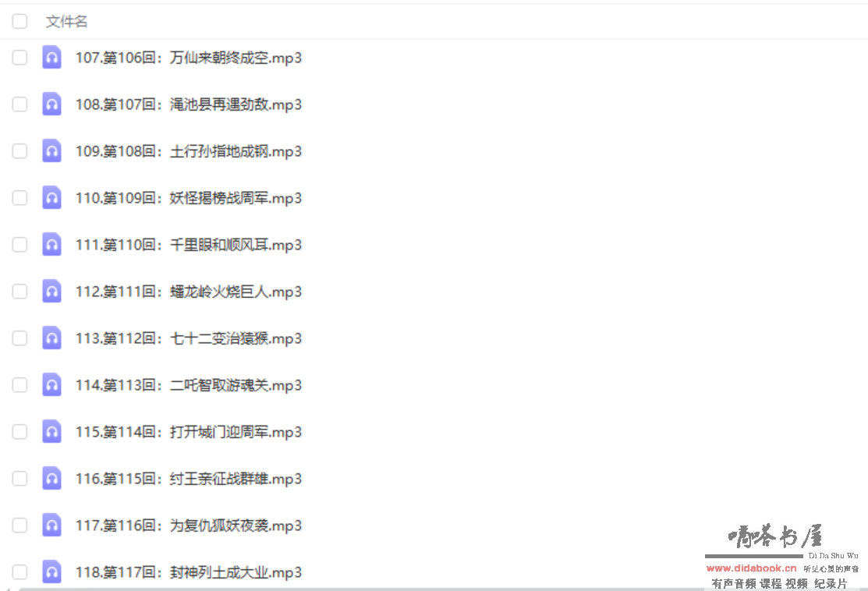The image size is (868, 591).
Task: Select checkbox for 113.第112回 七十二变治猿猴
Action: coord(19,338)
